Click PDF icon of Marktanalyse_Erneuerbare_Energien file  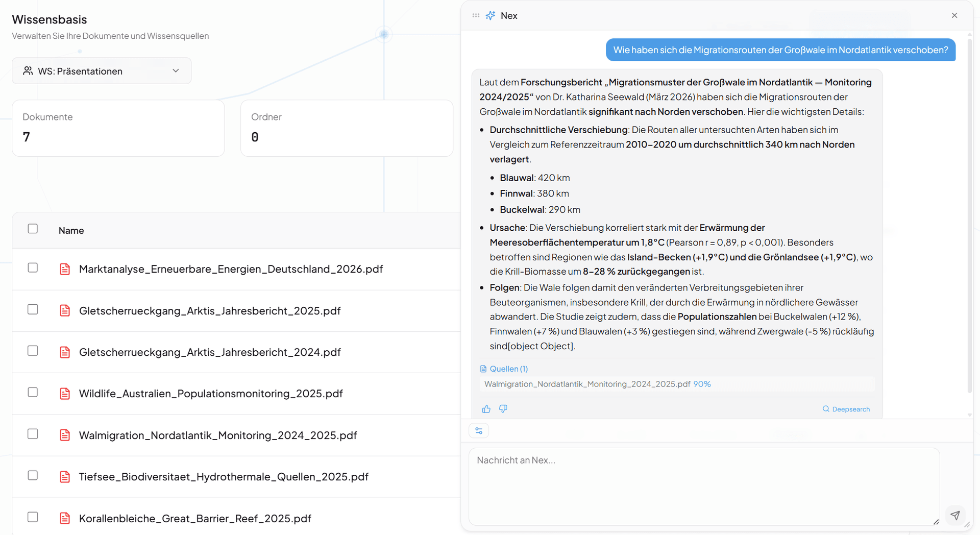(x=65, y=269)
